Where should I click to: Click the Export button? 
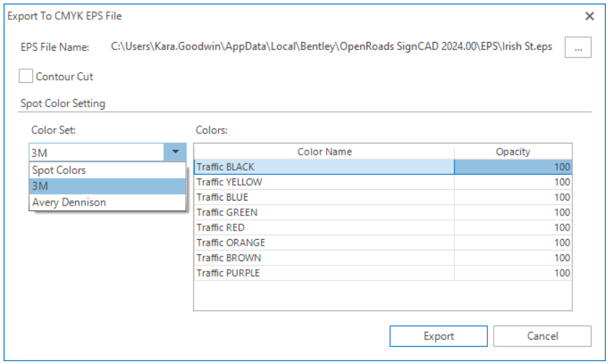click(438, 336)
